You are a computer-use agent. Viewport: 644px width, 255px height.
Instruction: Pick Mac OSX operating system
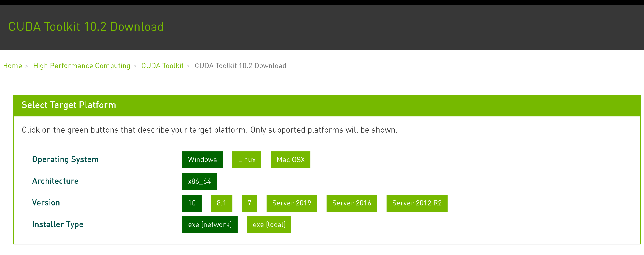[x=291, y=160]
